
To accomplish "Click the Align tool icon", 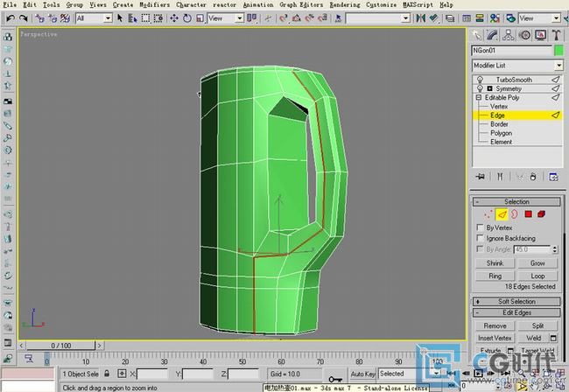I will tap(433, 18).
